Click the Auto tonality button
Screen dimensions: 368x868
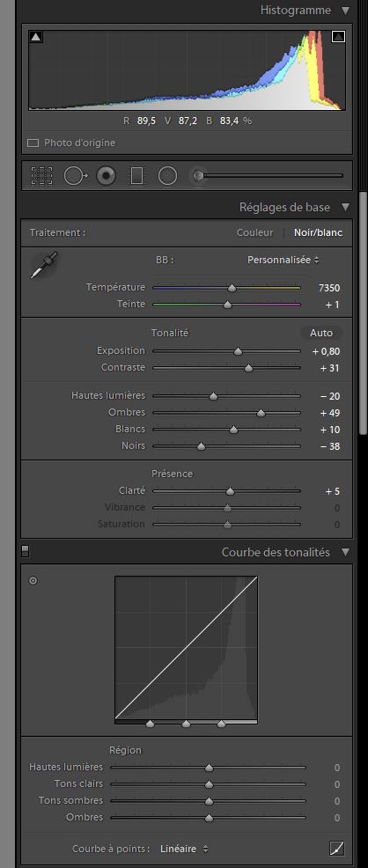click(321, 333)
